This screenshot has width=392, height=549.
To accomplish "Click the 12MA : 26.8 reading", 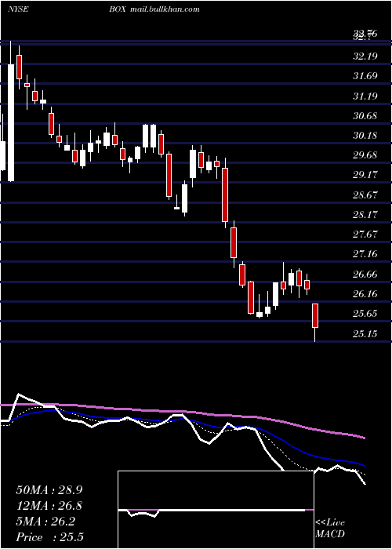I will click(x=49, y=506).
